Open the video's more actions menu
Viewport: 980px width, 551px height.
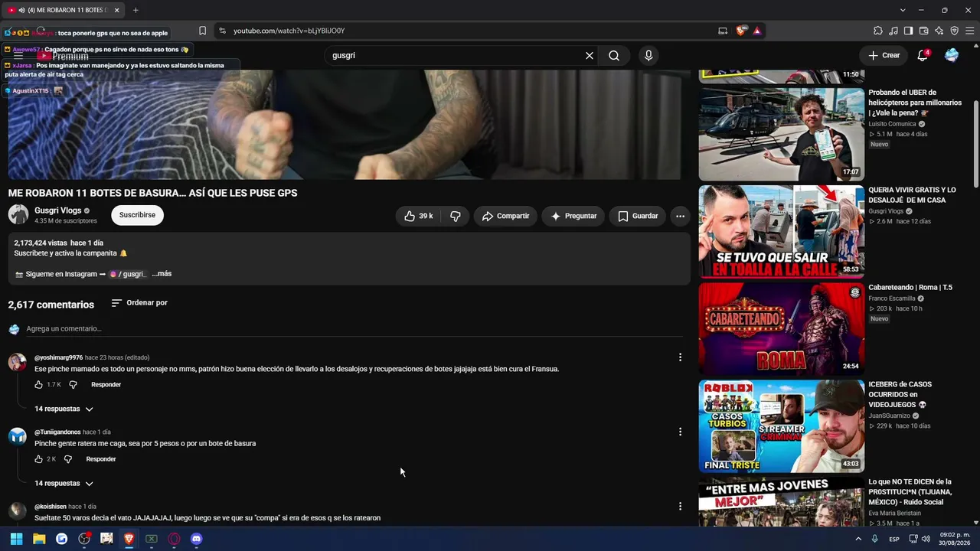click(x=680, y=217)
